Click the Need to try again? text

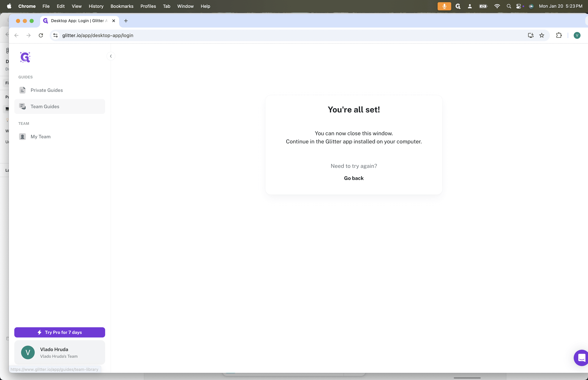354,166
